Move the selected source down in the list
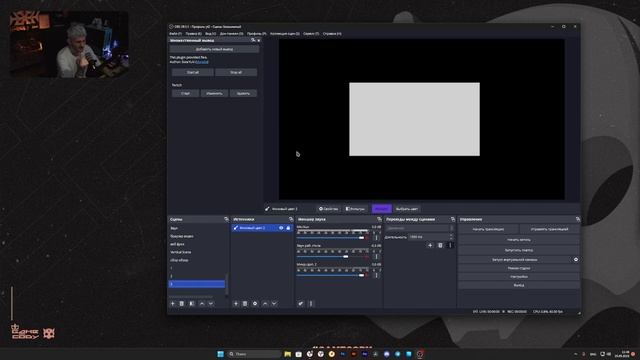The image size is (640, 360). click(x=274, y=304)
